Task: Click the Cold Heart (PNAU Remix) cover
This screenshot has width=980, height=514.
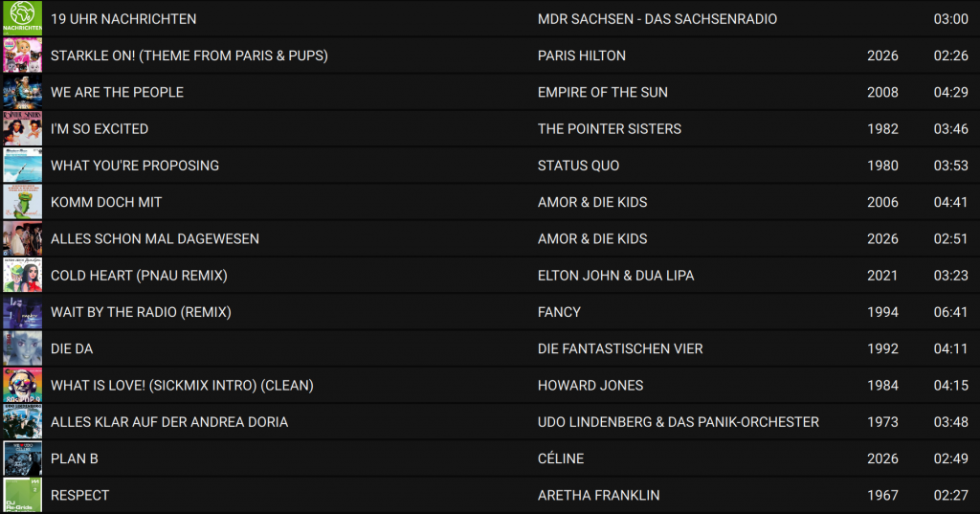Action: pos(22,276)
